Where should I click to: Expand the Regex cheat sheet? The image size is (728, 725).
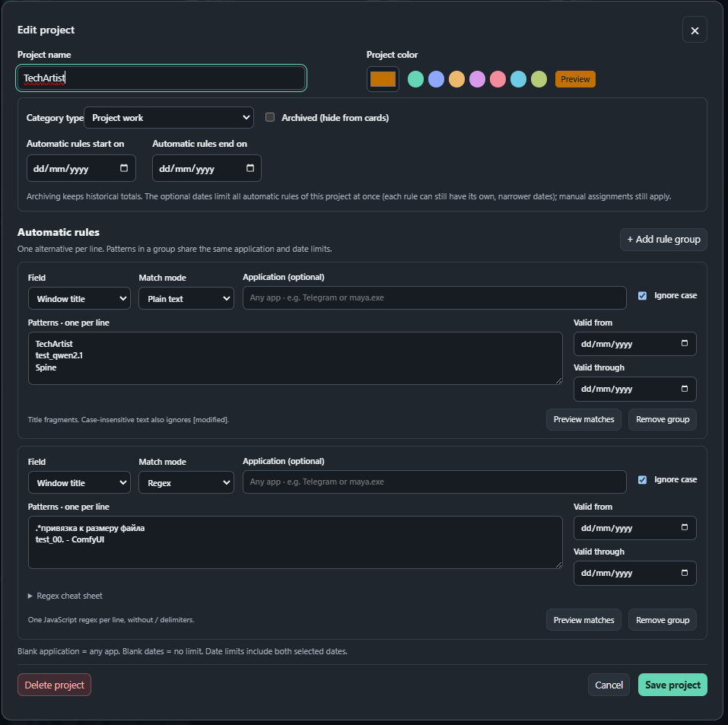pos(65,596)
